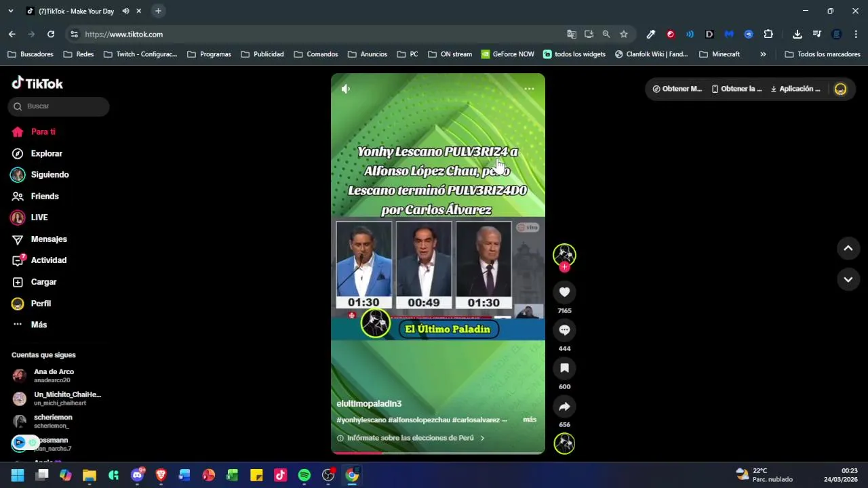This screenshot has width=868, height=488.
Task: Open the zoom magnifier icon in address bar
Action: [x=606, y=34]
